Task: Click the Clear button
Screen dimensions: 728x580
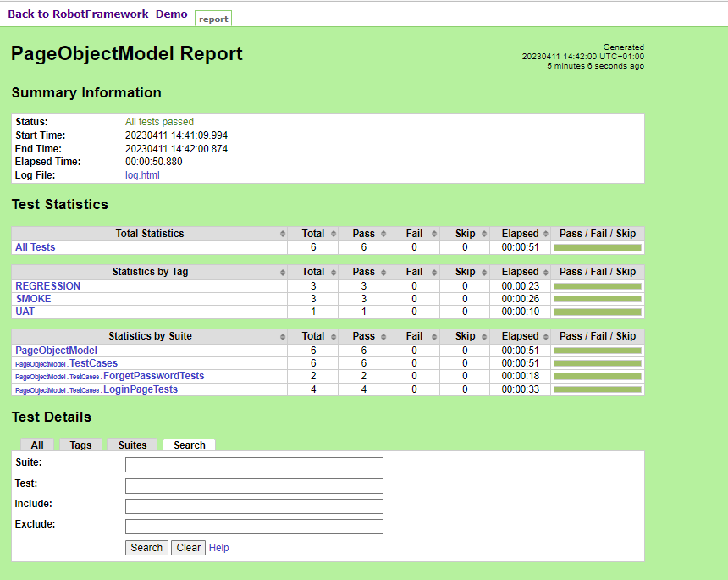Action: (188, 548)
